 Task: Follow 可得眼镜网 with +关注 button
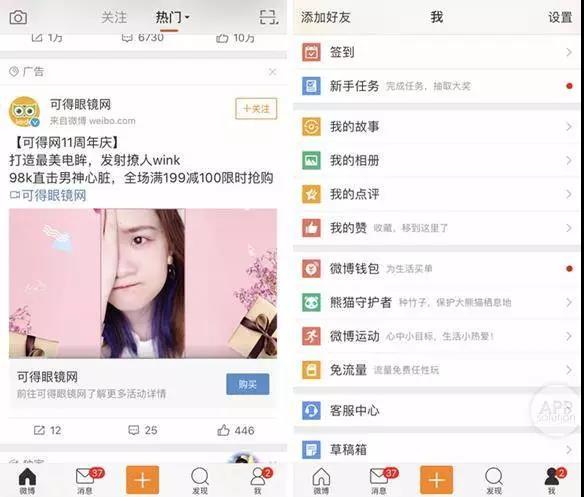(256, 108)
